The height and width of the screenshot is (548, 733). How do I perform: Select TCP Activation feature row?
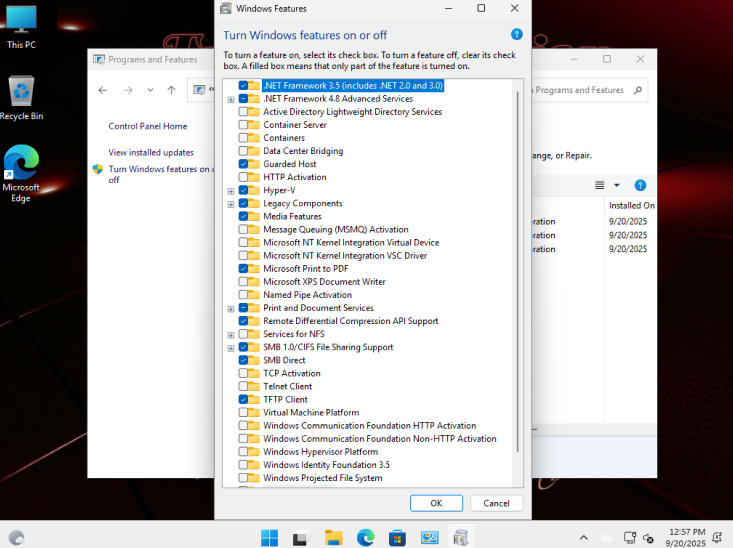(x=292, y=374)
